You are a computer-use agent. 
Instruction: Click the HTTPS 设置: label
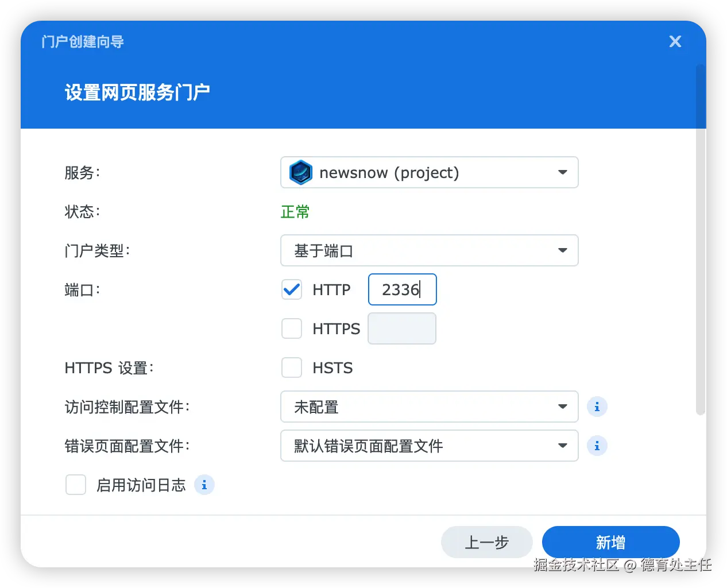click(109, 368)
